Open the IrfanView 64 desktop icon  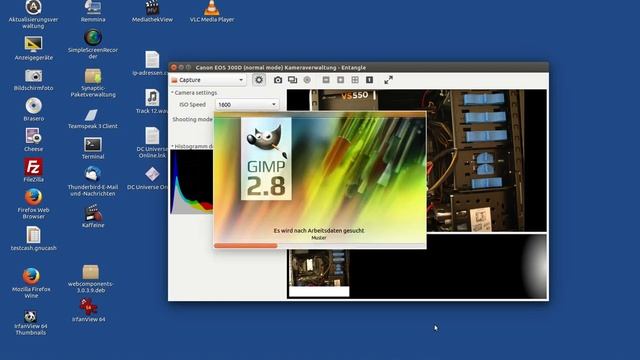point(89,310)
